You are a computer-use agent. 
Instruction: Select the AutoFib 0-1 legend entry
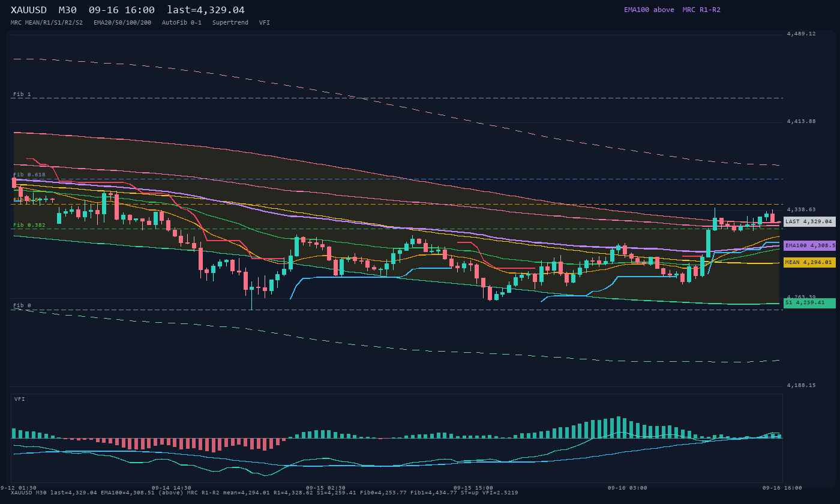click(182, 23)
